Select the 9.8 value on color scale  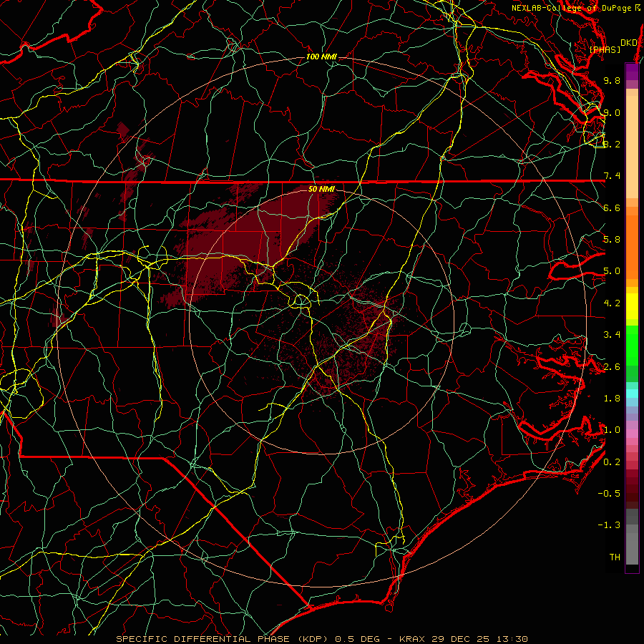pyautogui.click(x=612, y=80)
